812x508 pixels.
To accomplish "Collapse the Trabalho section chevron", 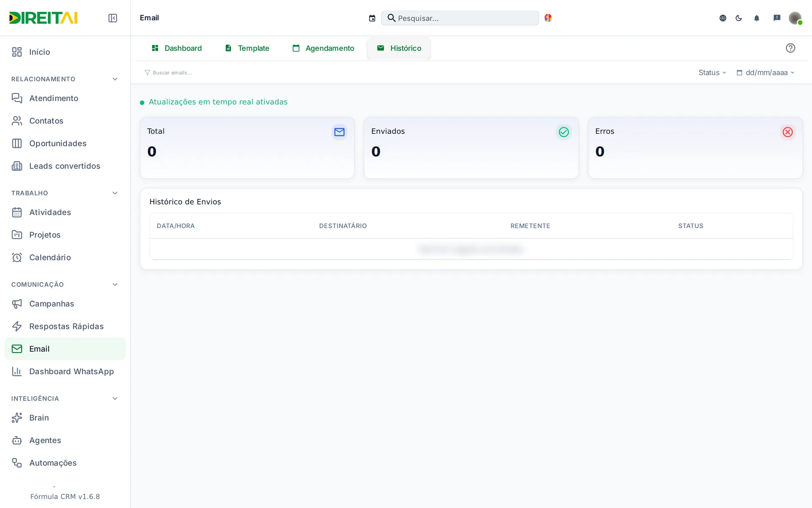I will [115, 193].
